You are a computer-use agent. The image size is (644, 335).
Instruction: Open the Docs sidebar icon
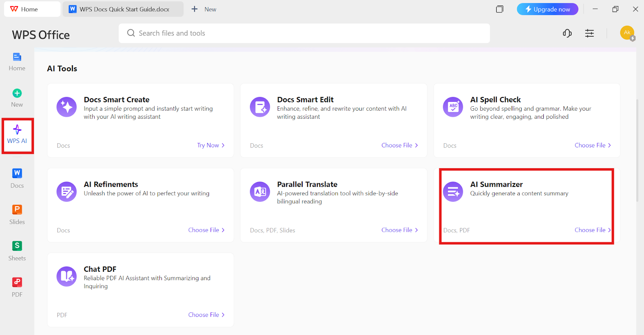tap(17, 173)
